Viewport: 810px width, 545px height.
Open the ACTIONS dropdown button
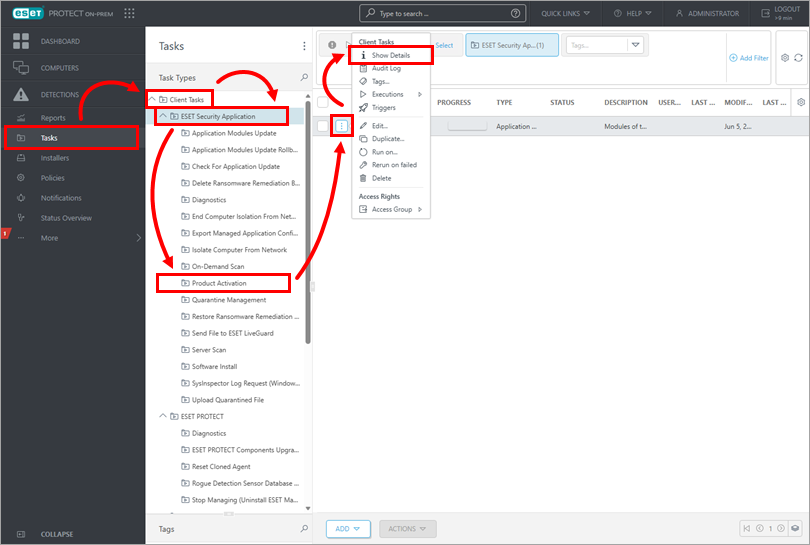pos(408,529)
